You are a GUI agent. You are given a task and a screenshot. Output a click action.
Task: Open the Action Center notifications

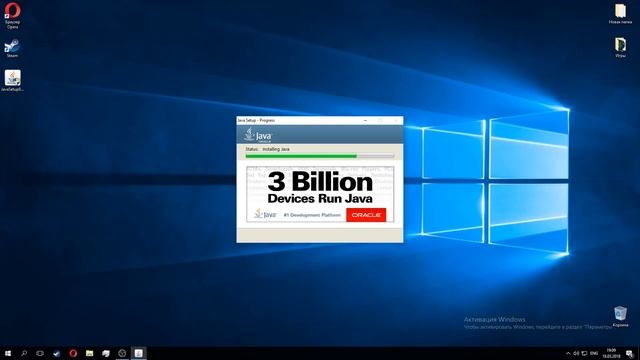629,353
